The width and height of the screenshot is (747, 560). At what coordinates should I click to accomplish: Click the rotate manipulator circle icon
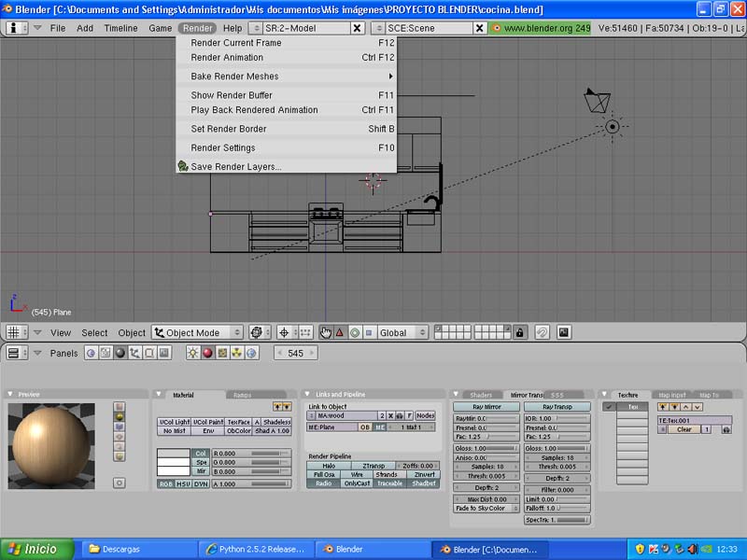[355, 332]
